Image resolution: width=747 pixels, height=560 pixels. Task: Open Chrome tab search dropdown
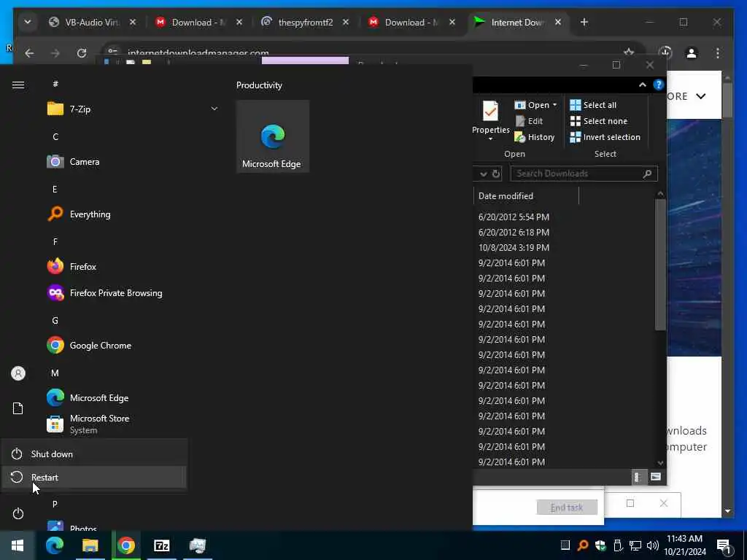tap(28, 22)
